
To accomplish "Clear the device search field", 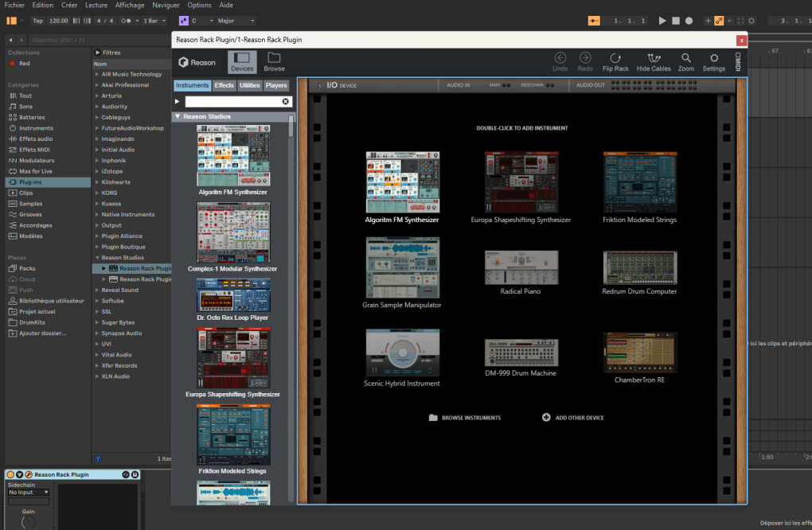I will tap(285, 101).
